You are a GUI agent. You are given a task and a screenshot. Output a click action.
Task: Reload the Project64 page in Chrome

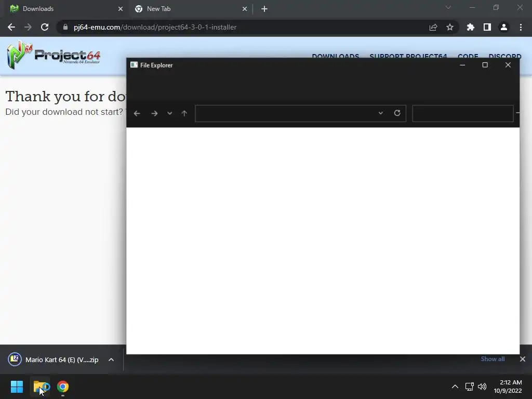click(45, 27)
